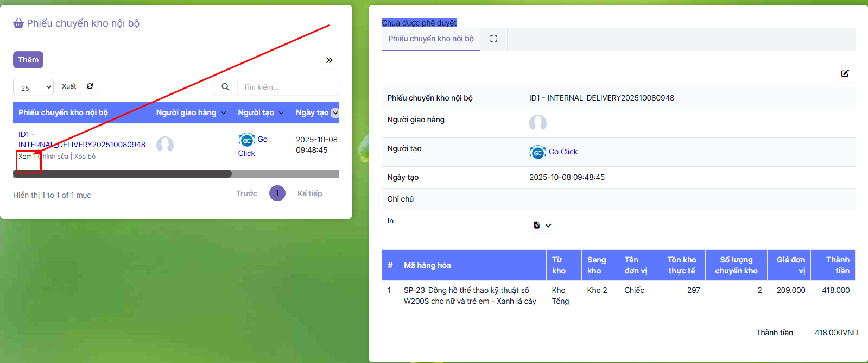Click the delivery person avatar in table row
Viewport: 868px width, 363px height.
tap(165, 145)
